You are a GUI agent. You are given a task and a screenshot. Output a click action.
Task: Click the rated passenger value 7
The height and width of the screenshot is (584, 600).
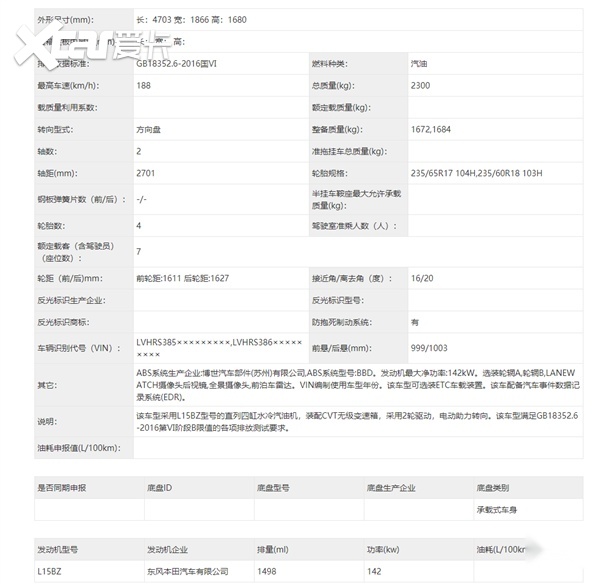[x=139, y=251]
